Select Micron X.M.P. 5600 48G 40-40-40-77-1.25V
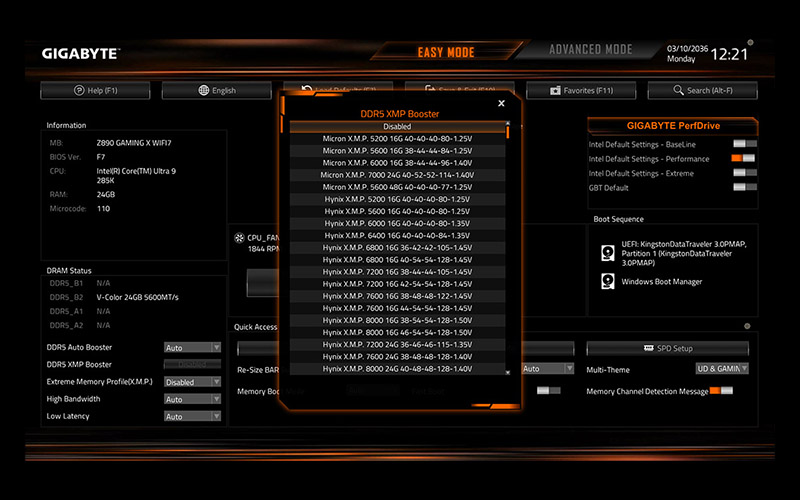 pyautogui.click(x=397, y=187)
